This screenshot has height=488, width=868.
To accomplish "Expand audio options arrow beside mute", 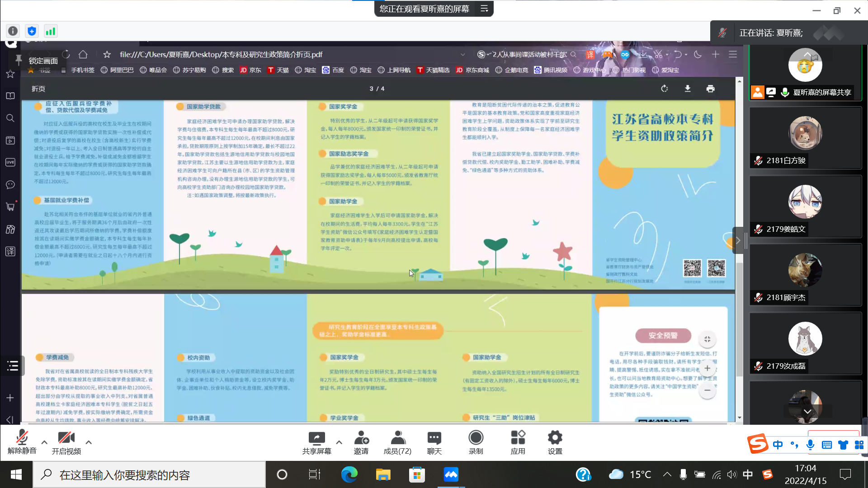I will (x=44, y=442).
